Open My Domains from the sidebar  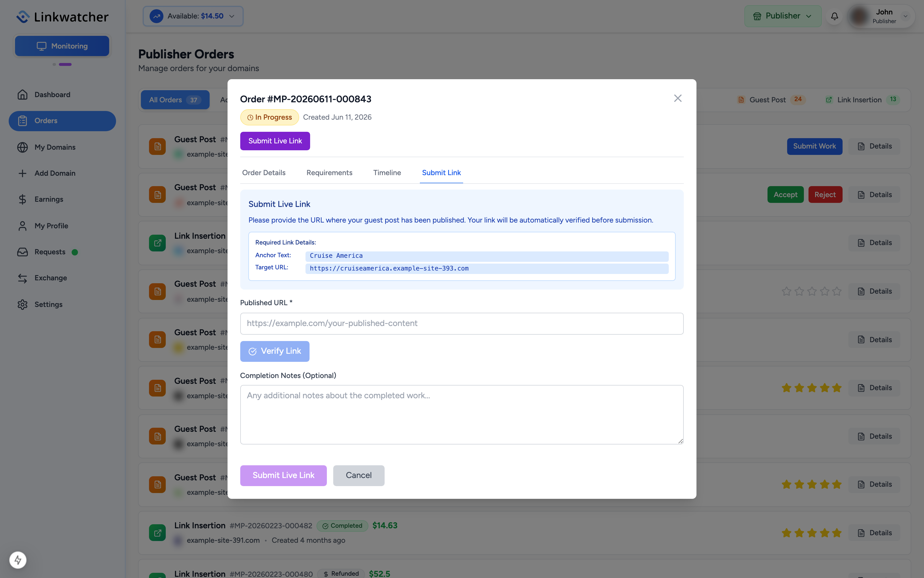pos(62,147)
